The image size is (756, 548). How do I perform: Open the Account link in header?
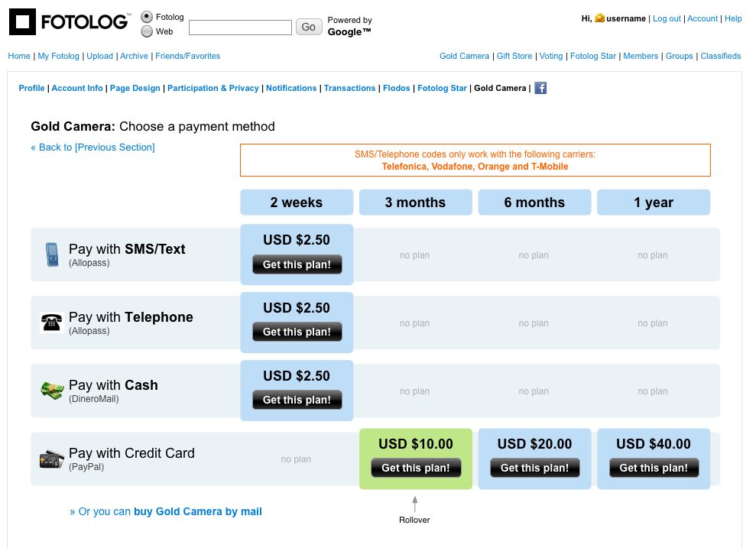point(702,18)
